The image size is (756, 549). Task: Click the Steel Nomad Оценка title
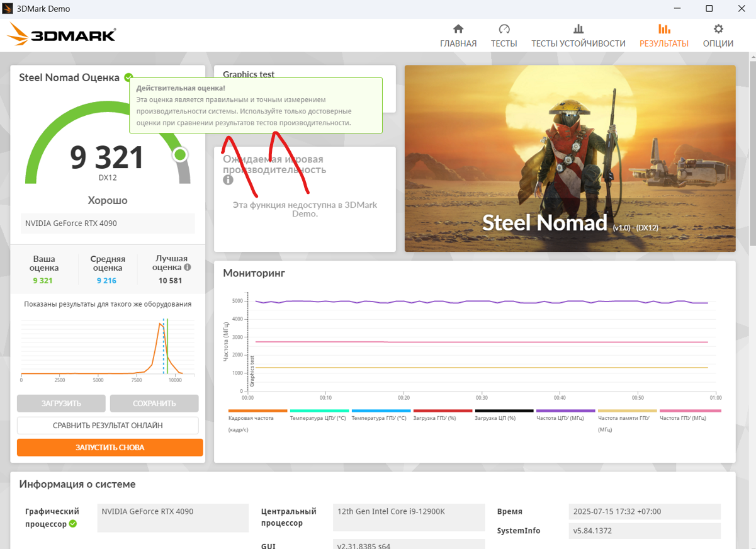[69, 77]
